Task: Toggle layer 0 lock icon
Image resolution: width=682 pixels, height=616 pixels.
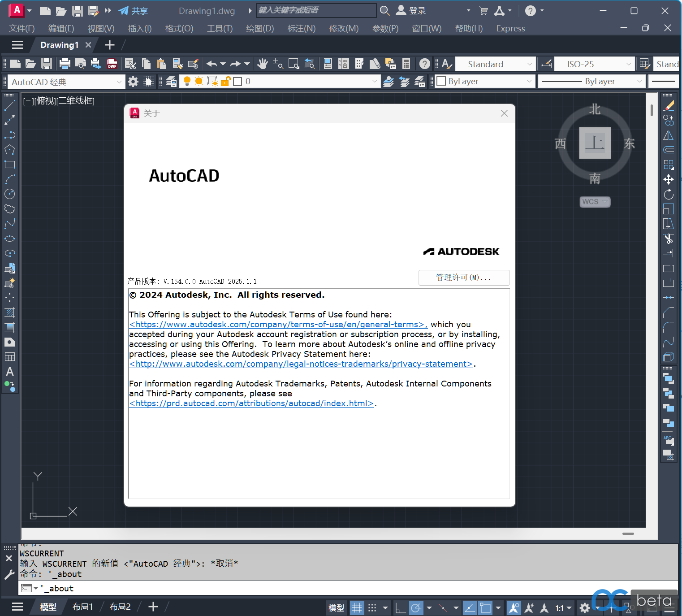Action: point(225,81)
